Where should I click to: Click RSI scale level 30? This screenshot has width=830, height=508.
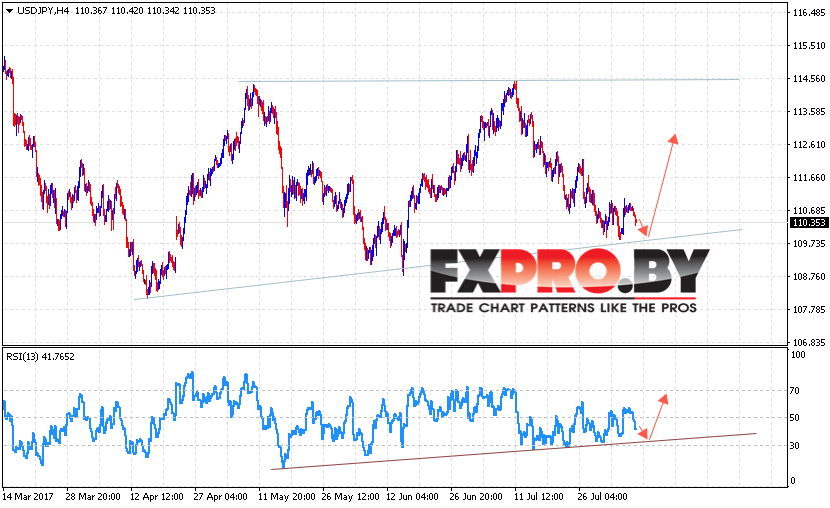pyautogui.click(x=795, y=446)
